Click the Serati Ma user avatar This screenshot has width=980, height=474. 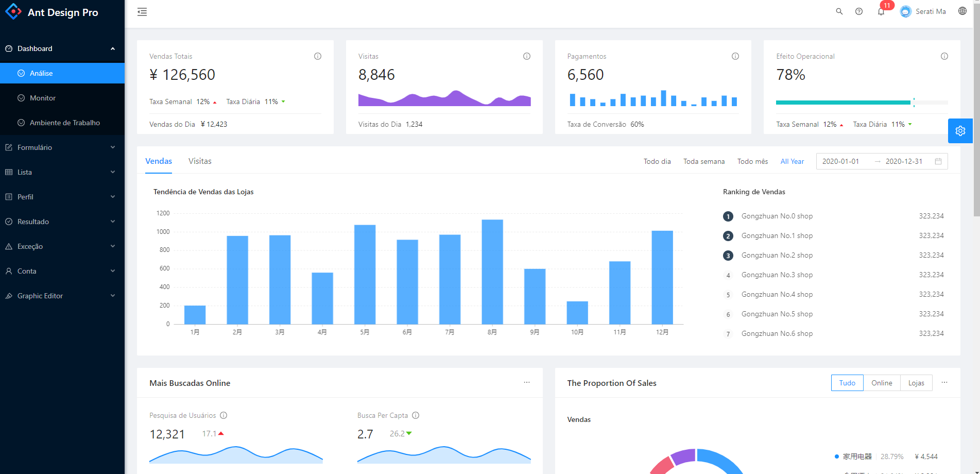click(906, 11)
